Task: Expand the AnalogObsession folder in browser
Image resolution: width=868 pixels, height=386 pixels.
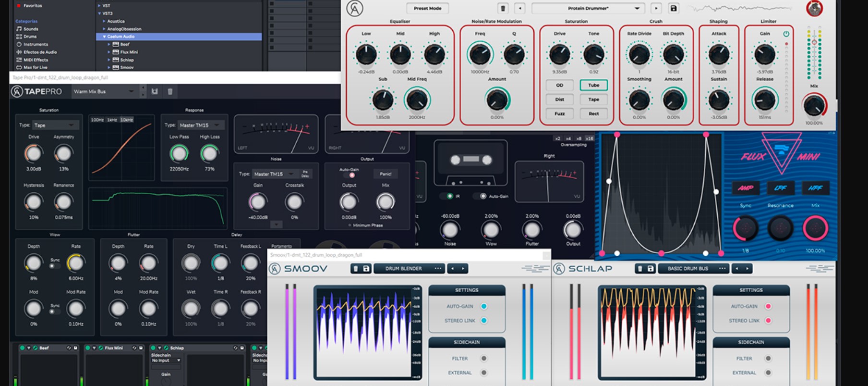Action: pyautogui.click(x=104, y=29)
